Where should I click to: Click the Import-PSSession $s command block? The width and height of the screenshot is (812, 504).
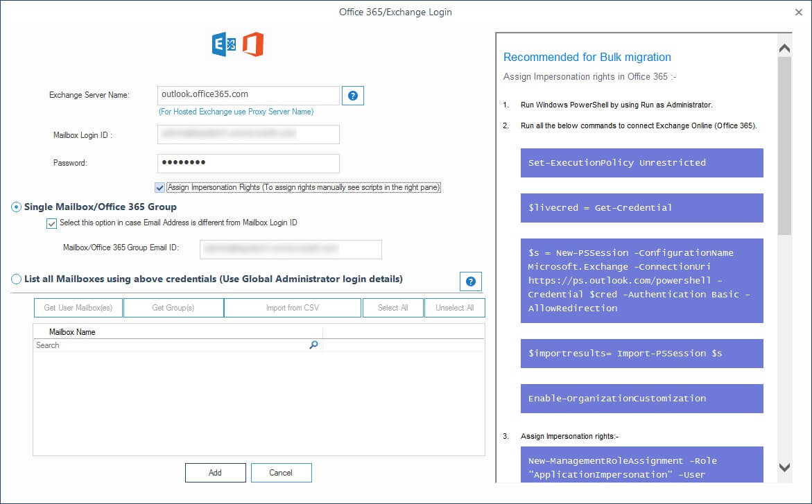(x=641, y=354)
